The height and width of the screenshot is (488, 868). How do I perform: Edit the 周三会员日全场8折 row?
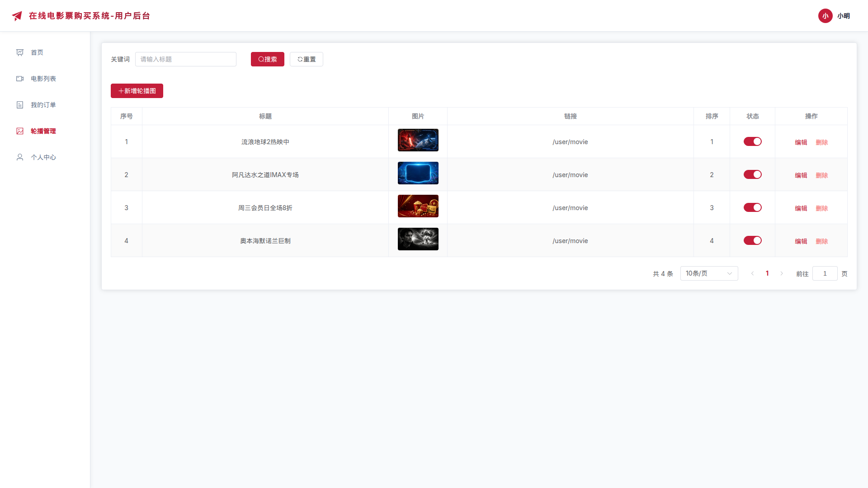[801, 208]
